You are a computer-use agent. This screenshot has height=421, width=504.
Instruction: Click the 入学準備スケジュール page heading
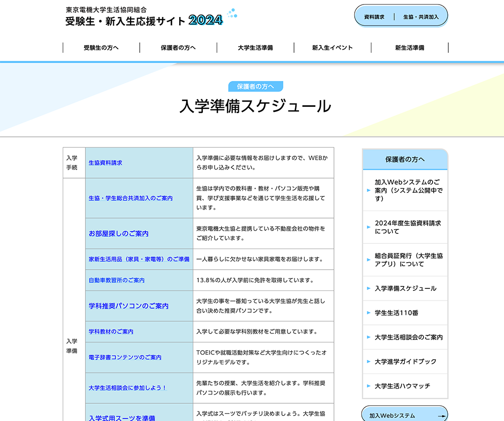[255, 106]
